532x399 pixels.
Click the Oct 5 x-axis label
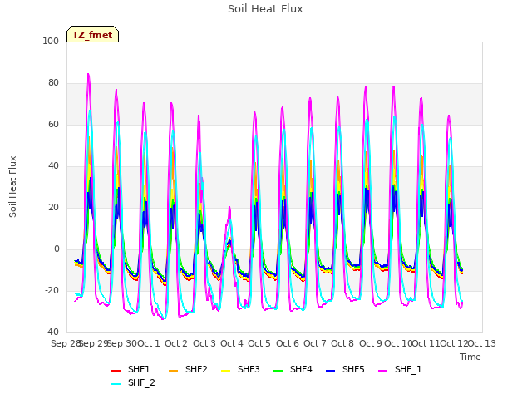[259, 343]
